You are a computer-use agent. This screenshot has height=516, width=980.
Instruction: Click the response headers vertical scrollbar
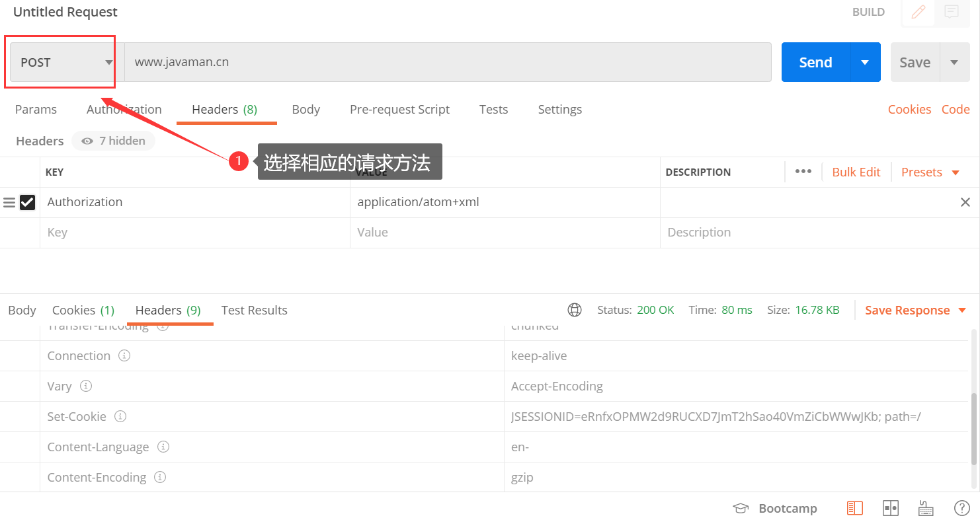(973, 429)
